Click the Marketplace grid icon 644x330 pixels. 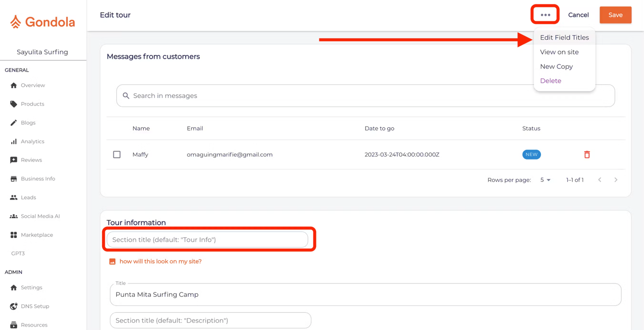(14, 235)
